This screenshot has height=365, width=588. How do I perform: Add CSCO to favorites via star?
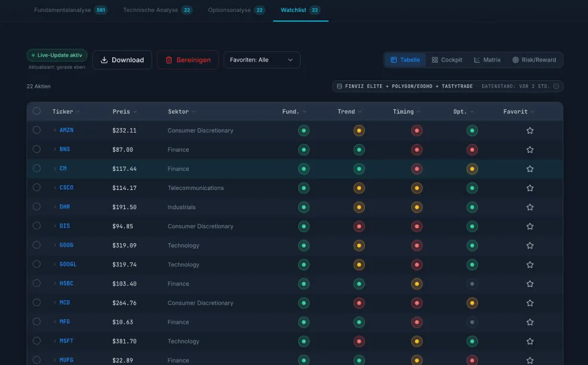[x=529, y=188]
